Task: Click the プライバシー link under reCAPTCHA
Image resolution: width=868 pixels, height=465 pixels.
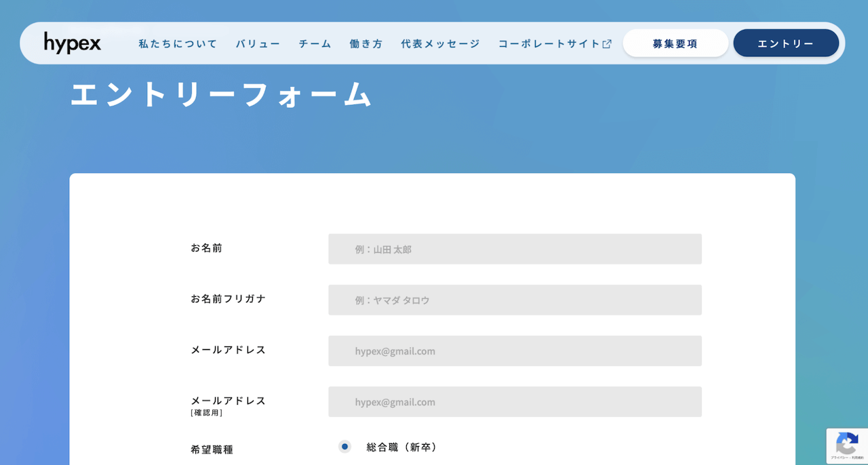Action: tap(840, 457)
